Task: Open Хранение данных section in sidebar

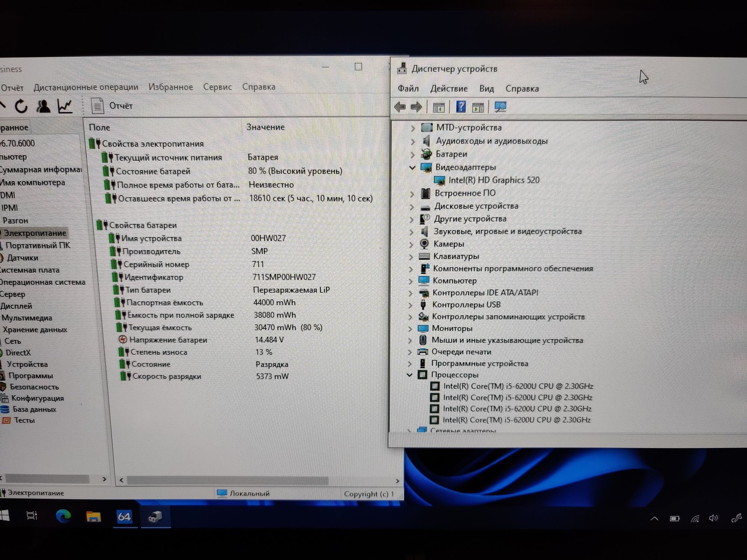Action: [35, 330]
